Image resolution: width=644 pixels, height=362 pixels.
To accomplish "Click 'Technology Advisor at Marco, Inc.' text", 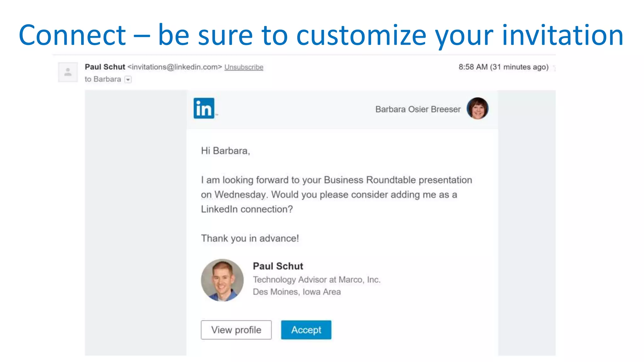I will pos(317,280).
